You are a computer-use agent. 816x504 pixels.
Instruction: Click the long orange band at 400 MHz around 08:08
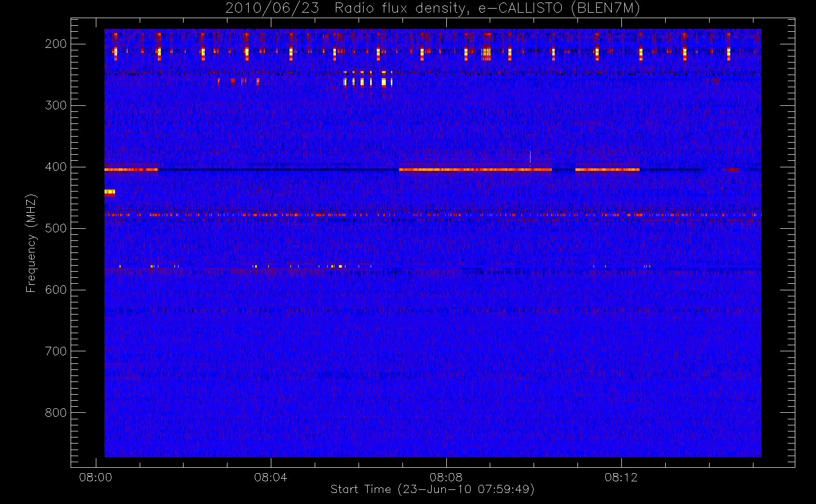(475, 170)
